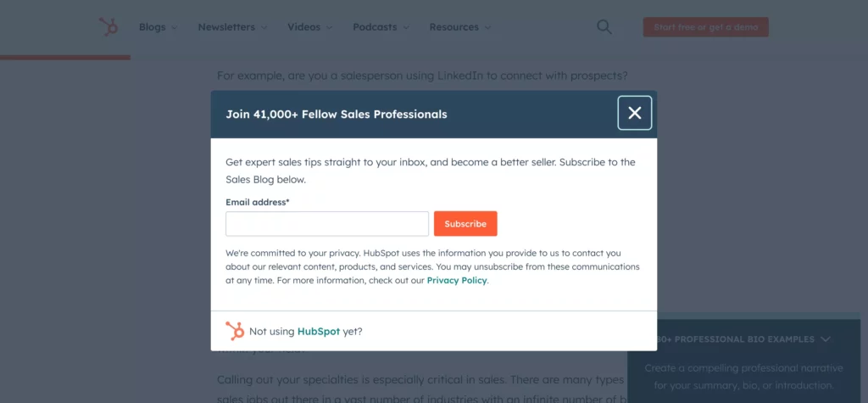The image size is (868, 403).
Task: Click the 'Create a compelling professional narrative' text
Action: tap(743, 377)
